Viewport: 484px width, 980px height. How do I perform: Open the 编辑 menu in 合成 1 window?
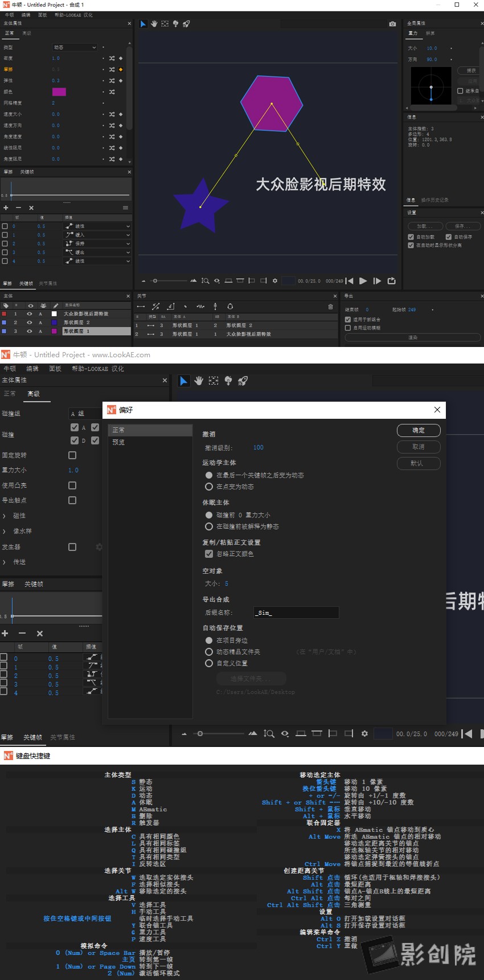pos(26,15)
